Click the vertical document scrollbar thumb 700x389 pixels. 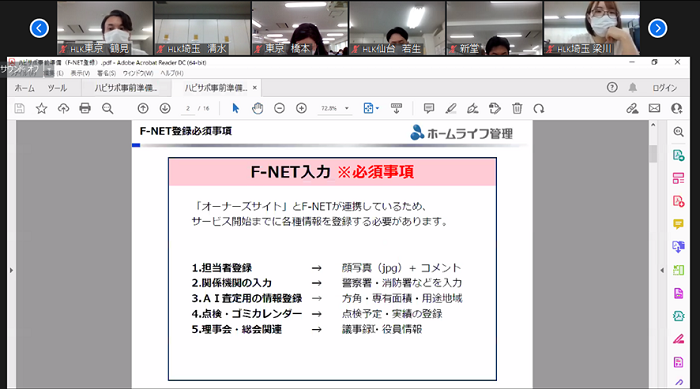[653, 154]
